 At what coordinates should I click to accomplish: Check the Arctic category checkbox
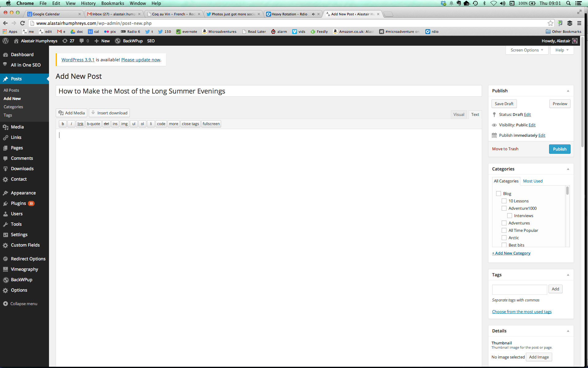pyautogui.click(x=504, y=238)
